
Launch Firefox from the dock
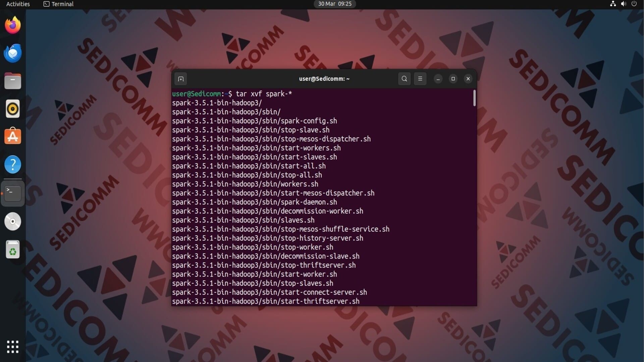pos(13,25)
